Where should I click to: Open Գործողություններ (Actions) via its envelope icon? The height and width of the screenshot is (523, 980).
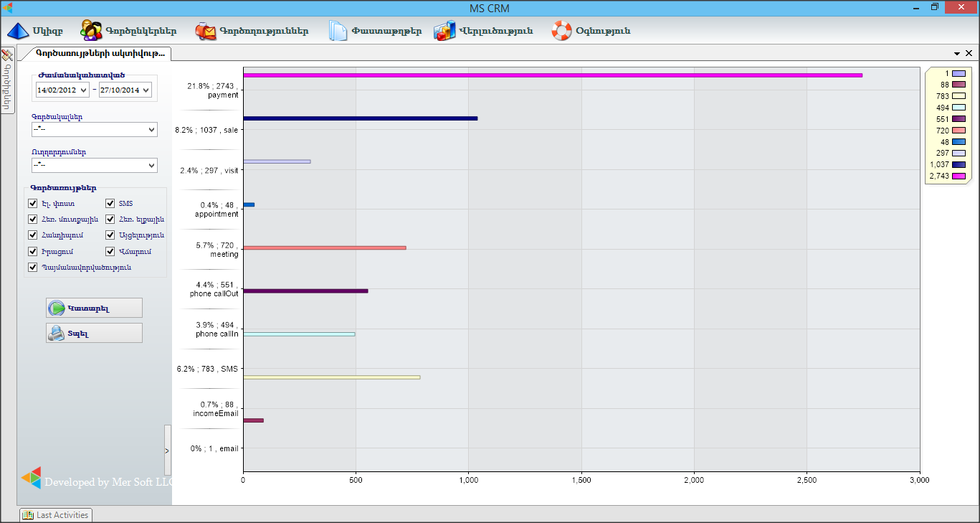click(205, 31)
